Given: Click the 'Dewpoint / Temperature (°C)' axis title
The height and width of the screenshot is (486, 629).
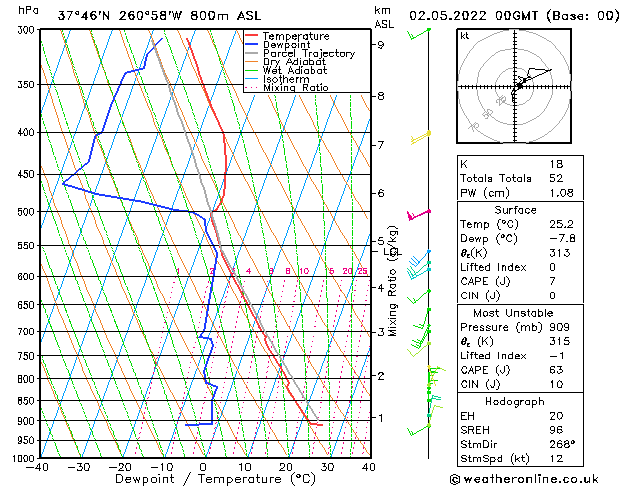Looking at the screenshot, I should click(x=215, y=479).
